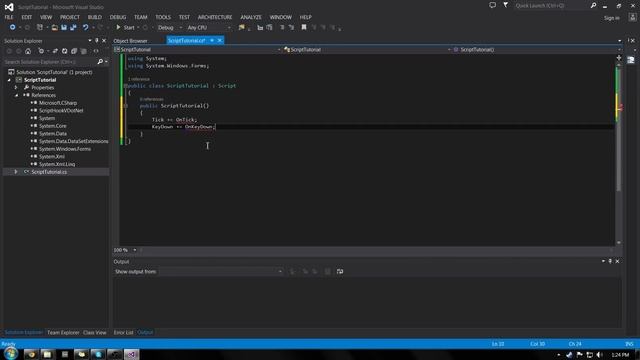Click the Action Center flag in system tray
640x360 pixels.
[x=580, y=355]
